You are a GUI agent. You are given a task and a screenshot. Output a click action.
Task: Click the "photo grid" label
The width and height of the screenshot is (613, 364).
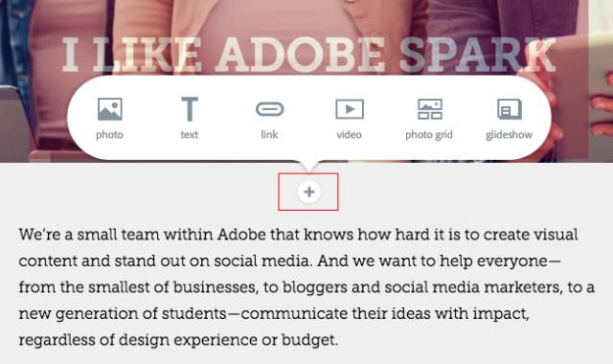pos(429,135)
